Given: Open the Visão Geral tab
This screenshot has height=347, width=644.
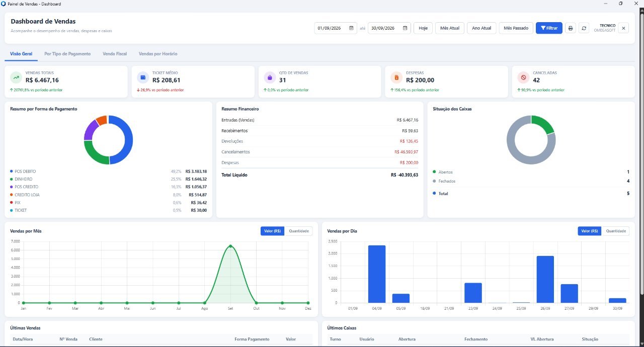Looking at the screenshot, I should [21, 54].
